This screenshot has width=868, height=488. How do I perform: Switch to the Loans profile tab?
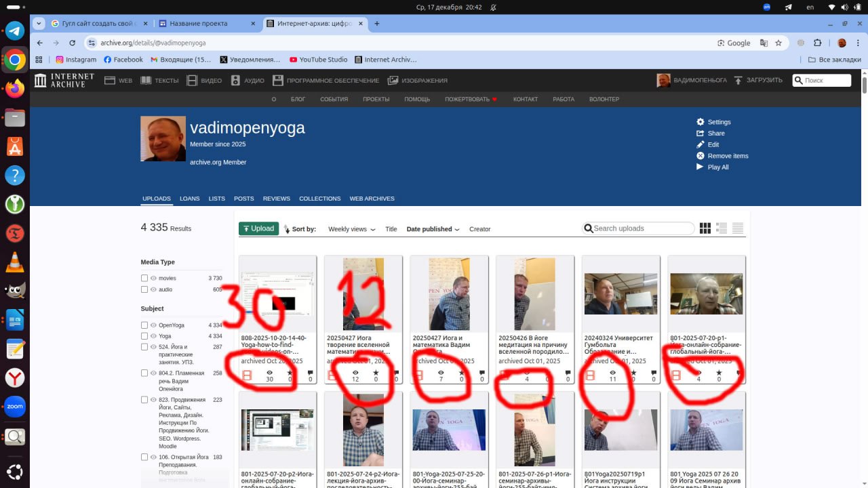[190, 199]
